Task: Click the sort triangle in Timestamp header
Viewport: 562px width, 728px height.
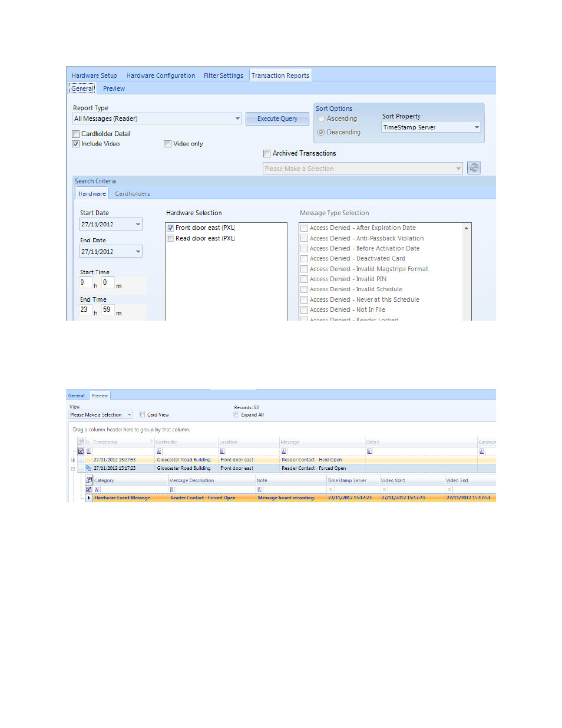Action: (151, 442)
